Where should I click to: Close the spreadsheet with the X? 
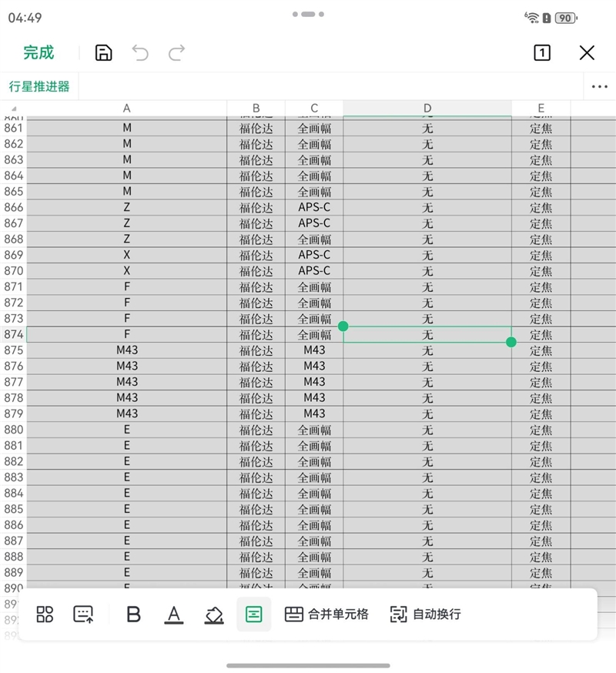pyautogui.click(x=587, y=53)
